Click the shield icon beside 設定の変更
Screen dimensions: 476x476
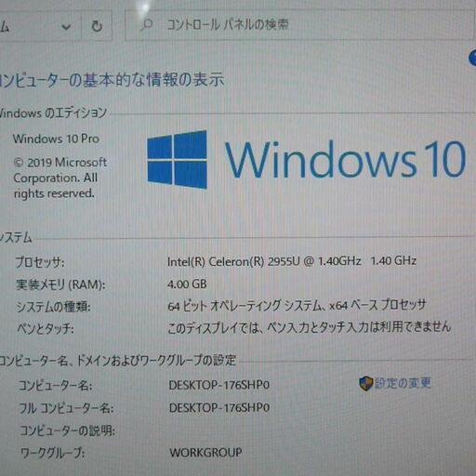(x=365, y=384)
